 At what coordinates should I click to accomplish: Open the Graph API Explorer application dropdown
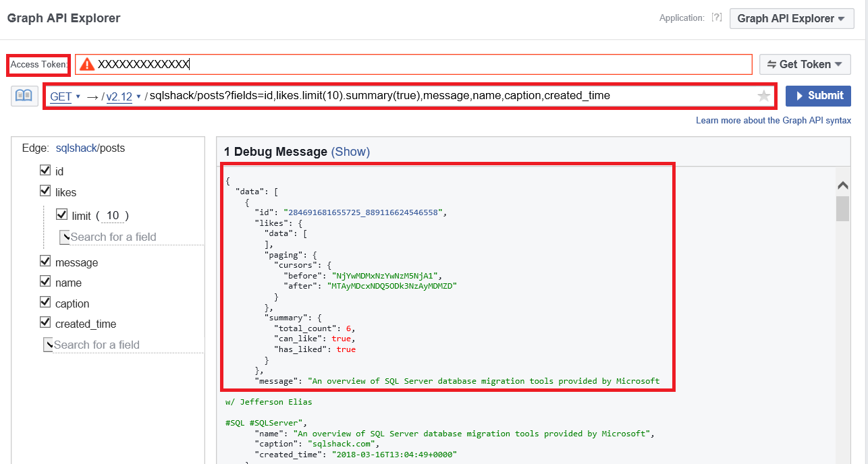(x=792, y=18)
